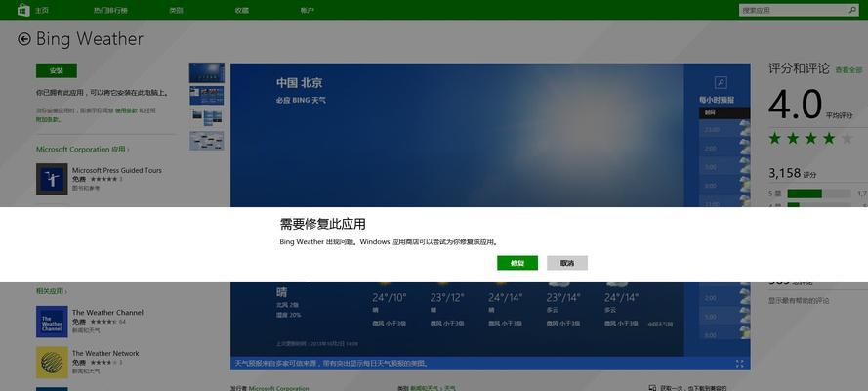Select the second screenshot thumbnail
The image size is (868, 391).
(x=207, y=95)
